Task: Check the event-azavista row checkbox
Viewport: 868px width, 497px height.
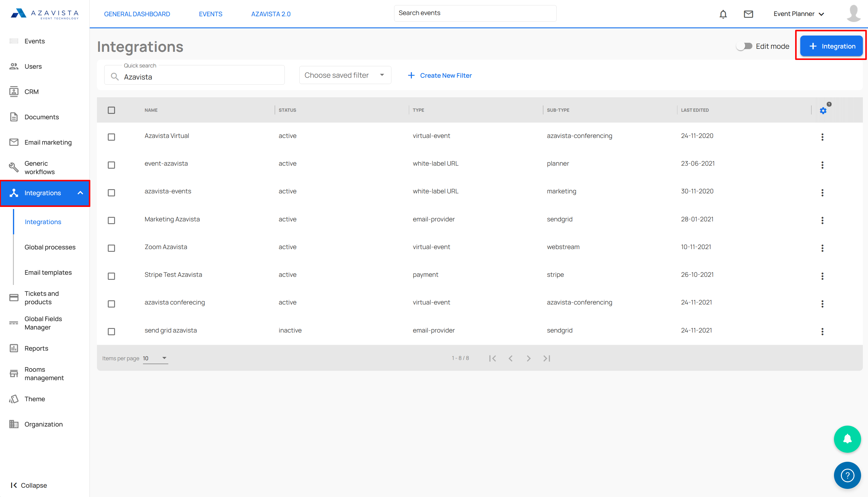Action: pyautogui.click(x=111, y=165)
